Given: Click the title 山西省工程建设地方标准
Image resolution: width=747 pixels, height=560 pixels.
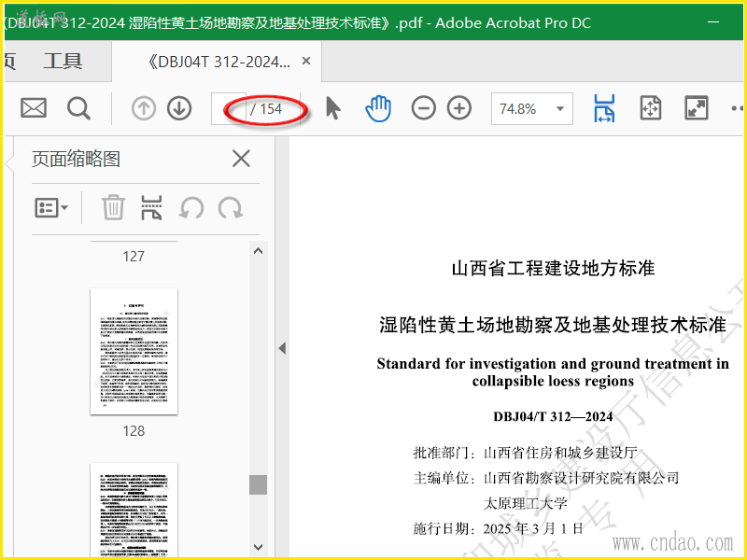Looking at the screenshot, I should pyautogui.click(x=553, y=269).
